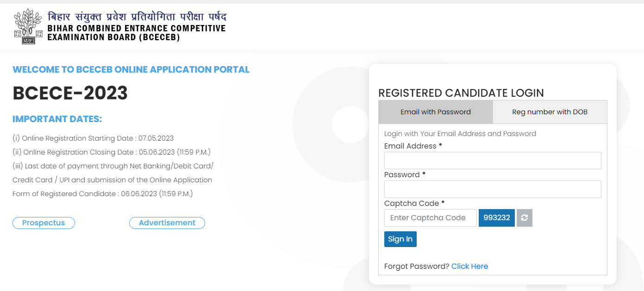Focus the Email Address input field
644x291 pixels.
(x=493, y=161)
